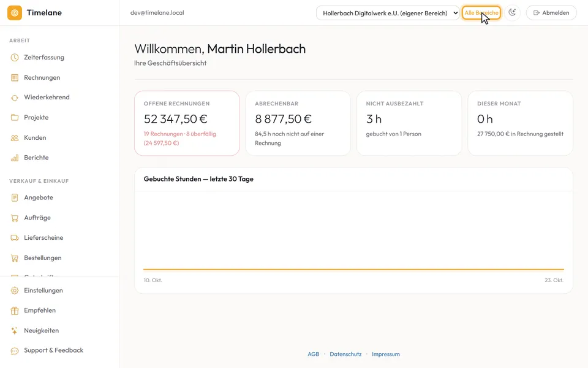Open the Impressum footer link

[x=386, y=354]
